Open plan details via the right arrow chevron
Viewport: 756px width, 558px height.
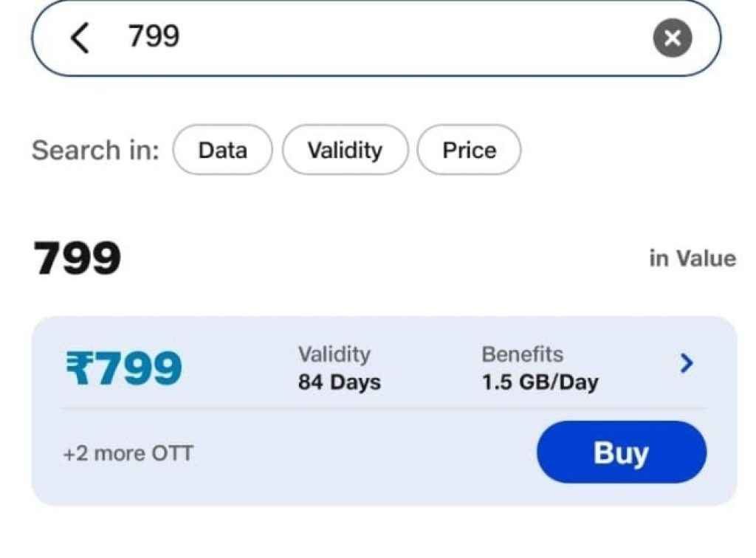click(687, 363)
